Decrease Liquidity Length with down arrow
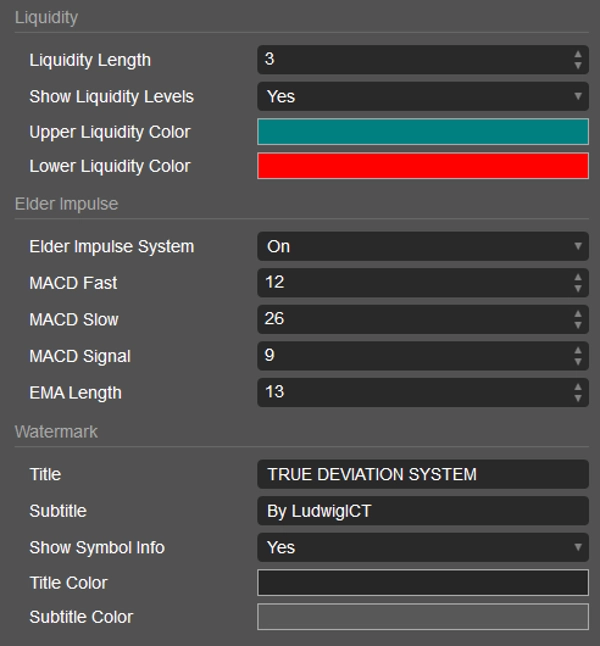Image resolution: width=600 pixels, height=646 pixels. coord(578,66)
